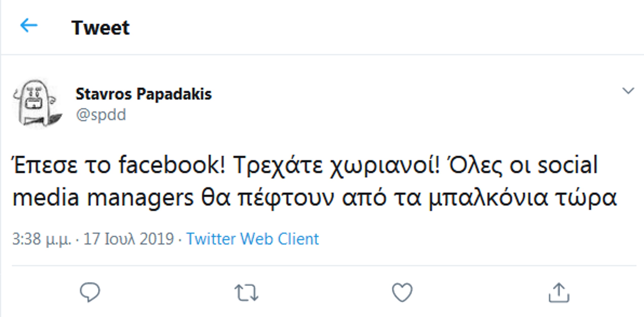Share the tweet via the upload arrow icon
Viewport: 644px width, 317px height.
(x=559, y=293)
